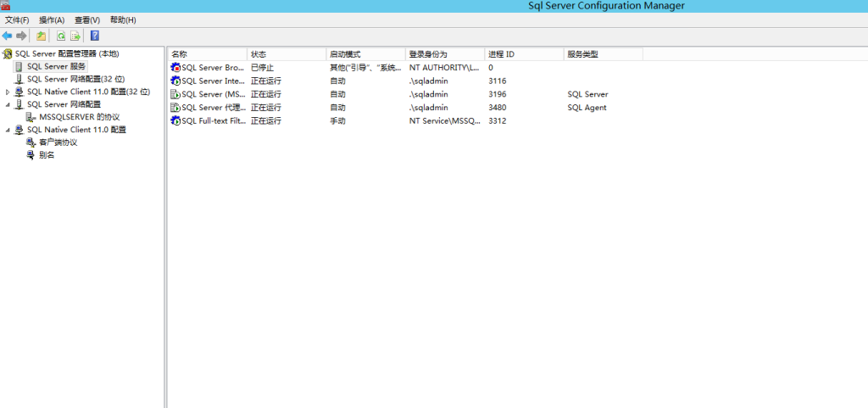Viewport: 868px width, 408px height.
Task: Click the blue Help question-mark icon
Action: click(x=95, y=36)
